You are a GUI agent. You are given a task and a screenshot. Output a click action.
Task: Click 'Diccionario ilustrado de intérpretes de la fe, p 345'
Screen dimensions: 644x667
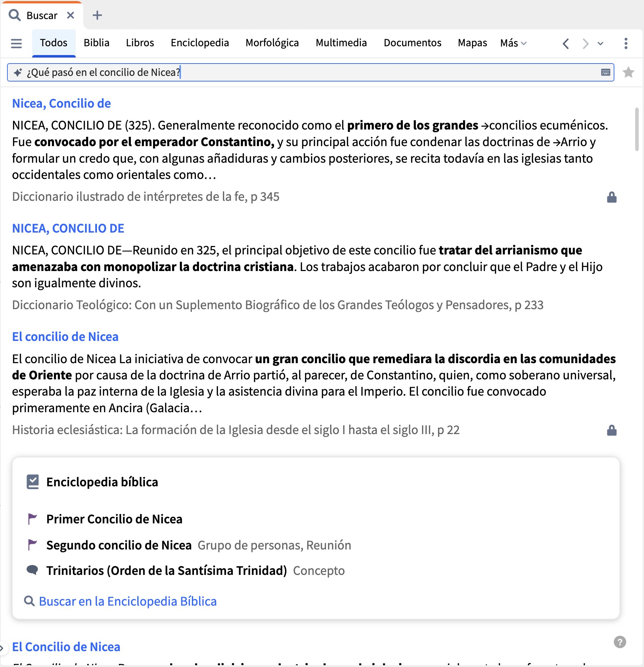click(x=146, y=197)
